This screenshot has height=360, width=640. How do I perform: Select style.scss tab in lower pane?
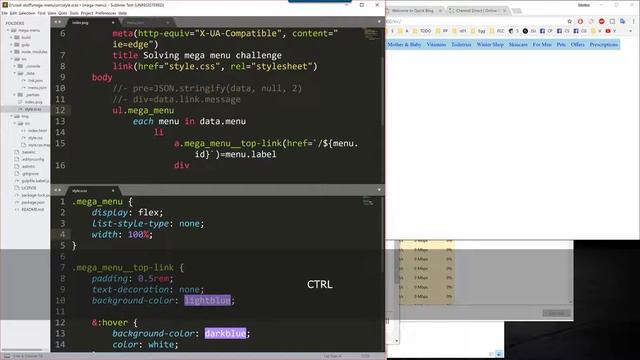90,191
